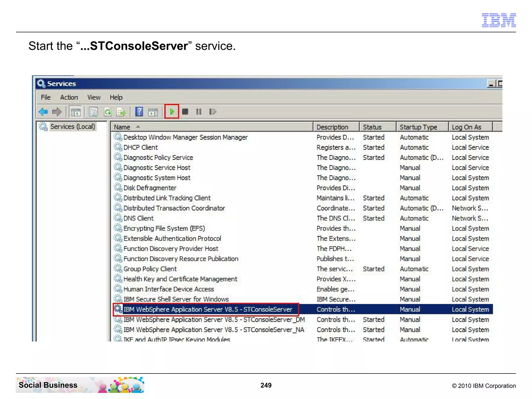Select the STConsoleServer_NA service row
The width and height of the screenshot is (532, 399).
[303, 330]
